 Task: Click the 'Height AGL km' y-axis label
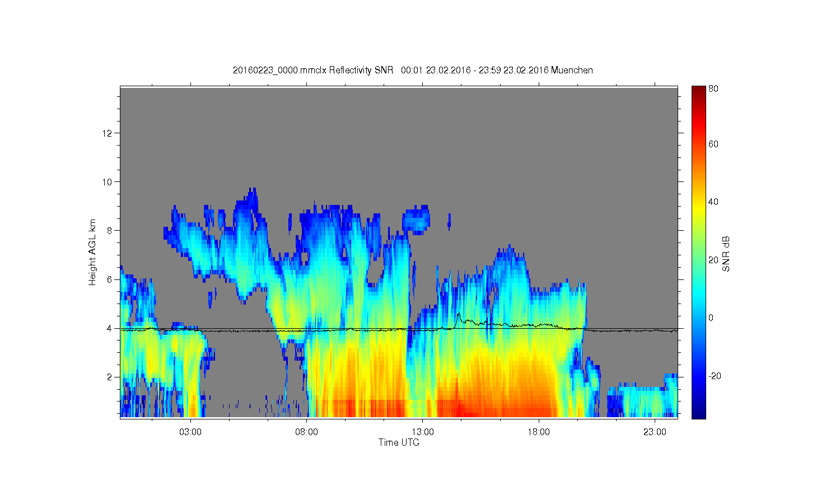click(x=92, y=252)
